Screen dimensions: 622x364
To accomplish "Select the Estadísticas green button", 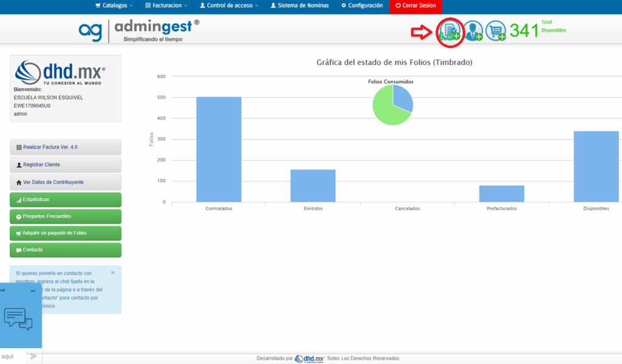I will coord(66,199).
